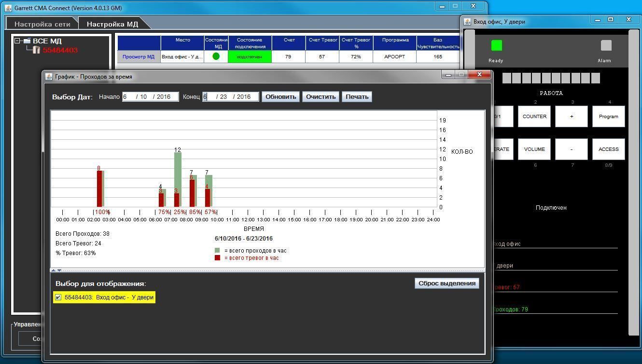Screen dimensions: 642x364
Task: Click the Начало start date field
Action: tap(150, 97)
